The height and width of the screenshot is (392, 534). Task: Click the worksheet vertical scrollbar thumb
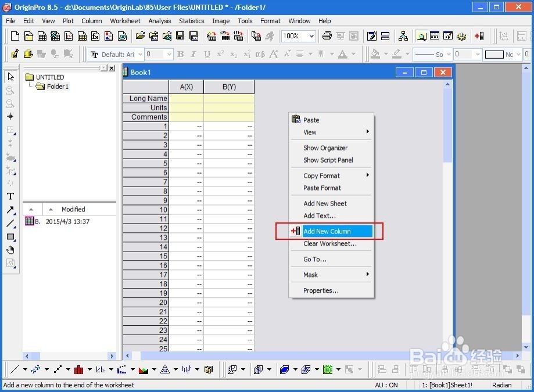click(x=447, y=124)
